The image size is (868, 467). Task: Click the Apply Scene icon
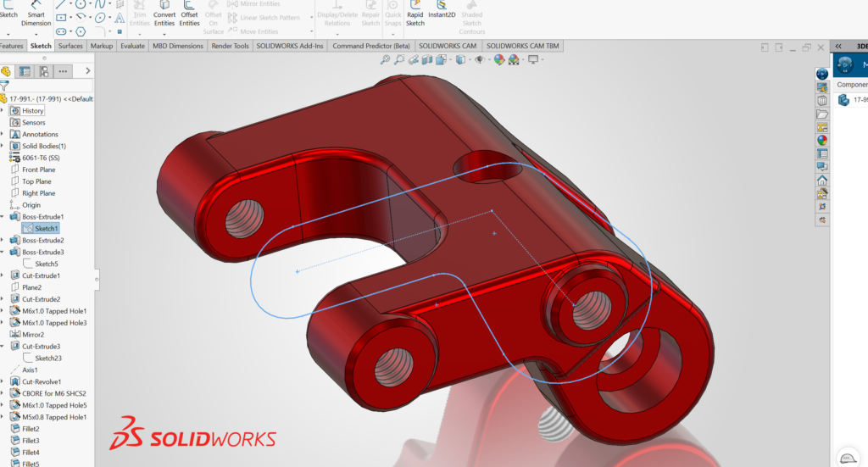point(514,59)
